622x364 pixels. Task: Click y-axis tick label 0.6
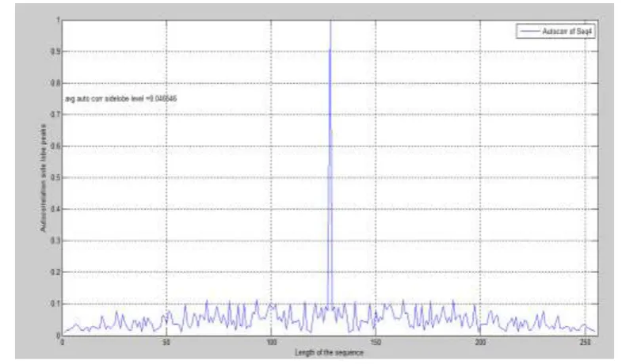coord(55,146)
